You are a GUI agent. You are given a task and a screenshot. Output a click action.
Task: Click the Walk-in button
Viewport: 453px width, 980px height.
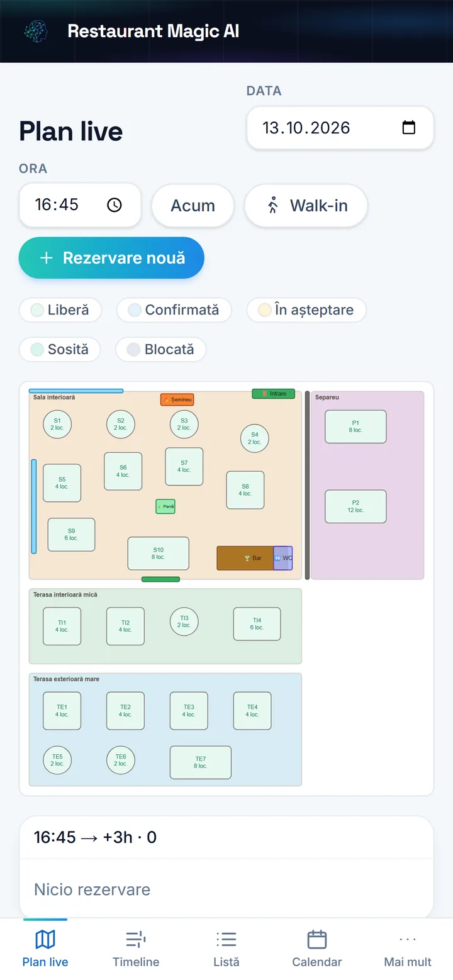pyautogui.click(x=306, y=206)
